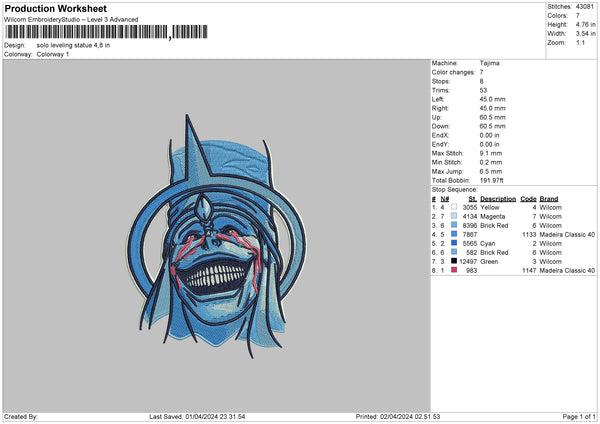Screen dimensions: 600x424
Task: Select the design name solo leveling statue
Action: coord(73,45)
